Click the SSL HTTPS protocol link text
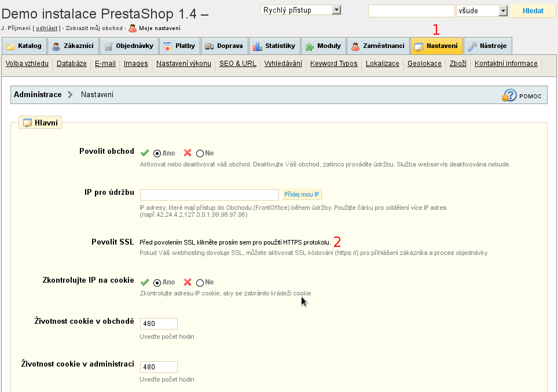Image resolution: width=558 pixels, height=392 pixels. (235, 242)
